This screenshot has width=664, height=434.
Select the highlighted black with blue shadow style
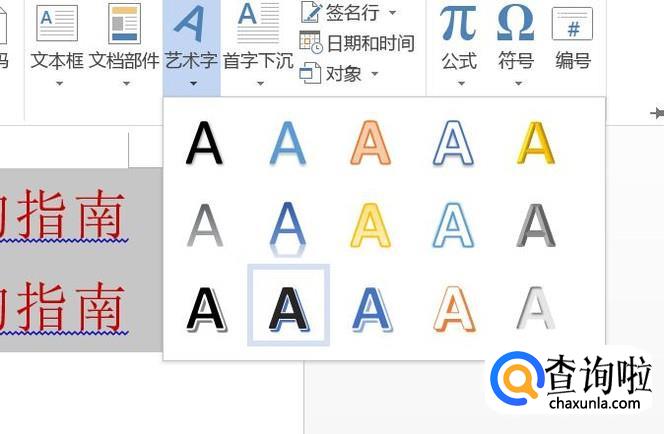point(288,305)
